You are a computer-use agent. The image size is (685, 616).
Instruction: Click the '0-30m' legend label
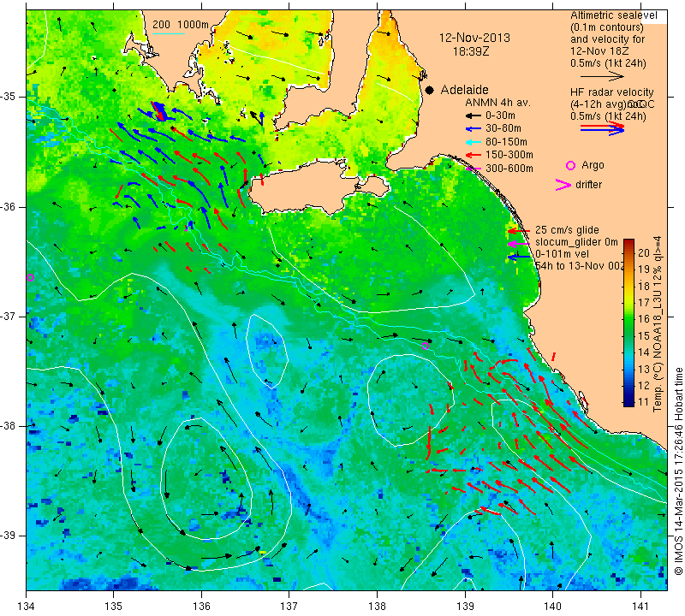click(x=501, y=115)
